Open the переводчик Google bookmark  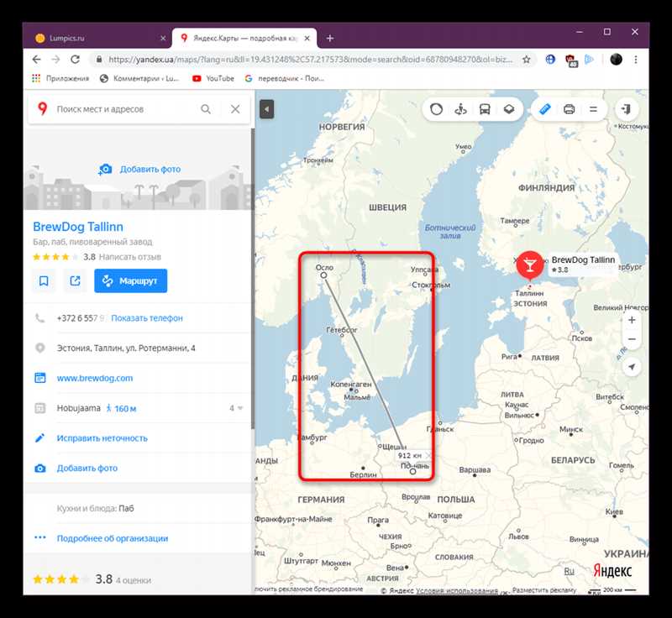click(285, 78)
